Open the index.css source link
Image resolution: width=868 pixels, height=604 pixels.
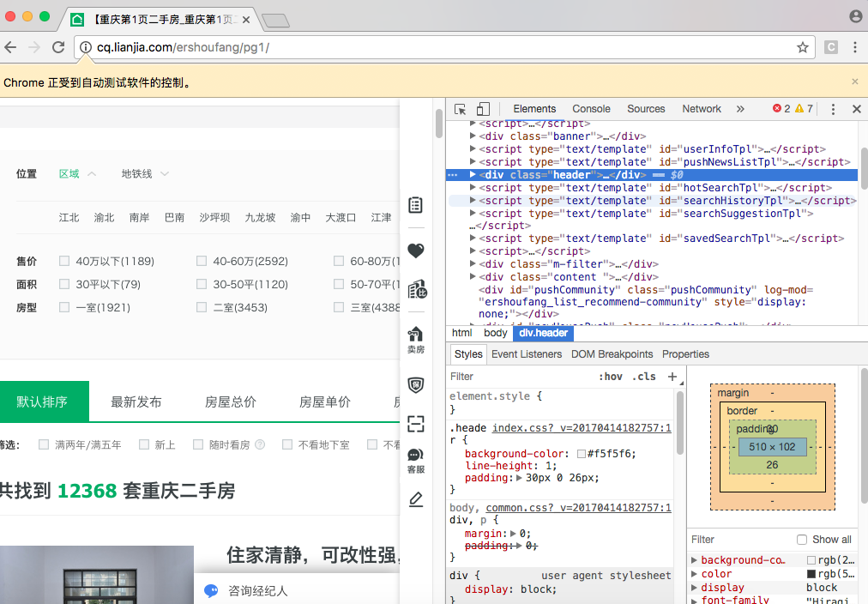(582, 428)
